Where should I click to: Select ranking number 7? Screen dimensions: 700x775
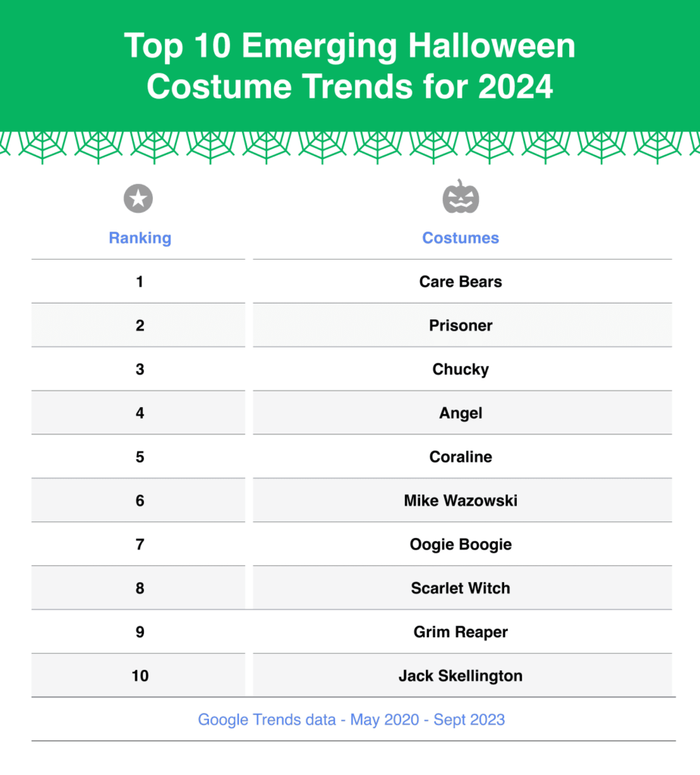coord(140,545)
